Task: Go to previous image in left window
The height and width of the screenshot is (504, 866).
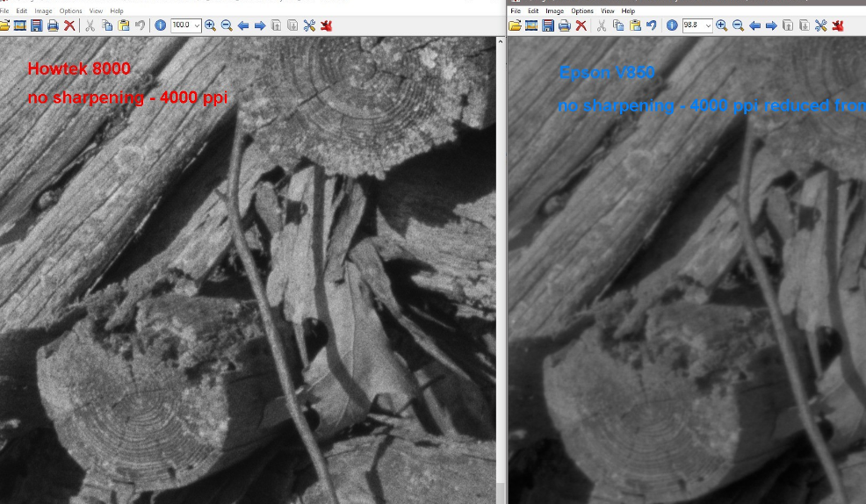Action: point(243,25)
